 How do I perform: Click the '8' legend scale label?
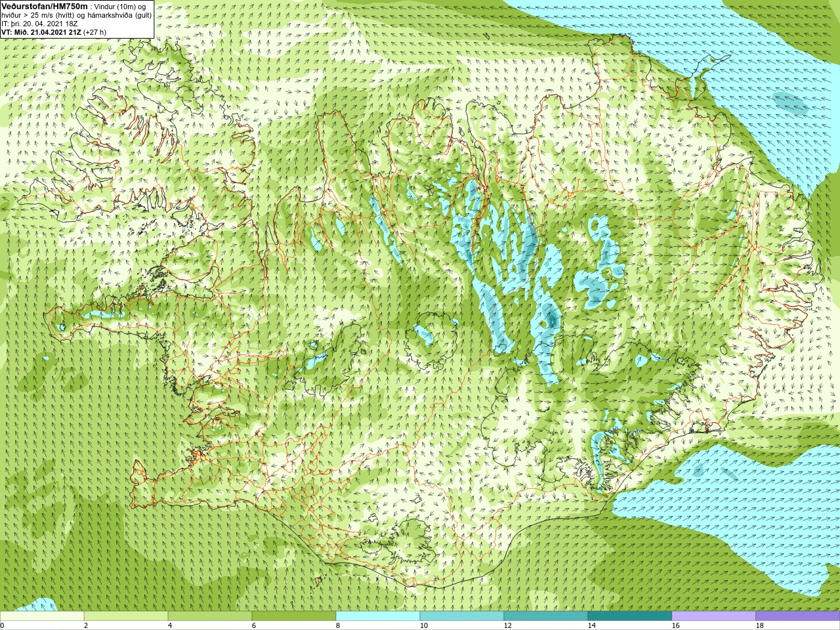(338, 625)
